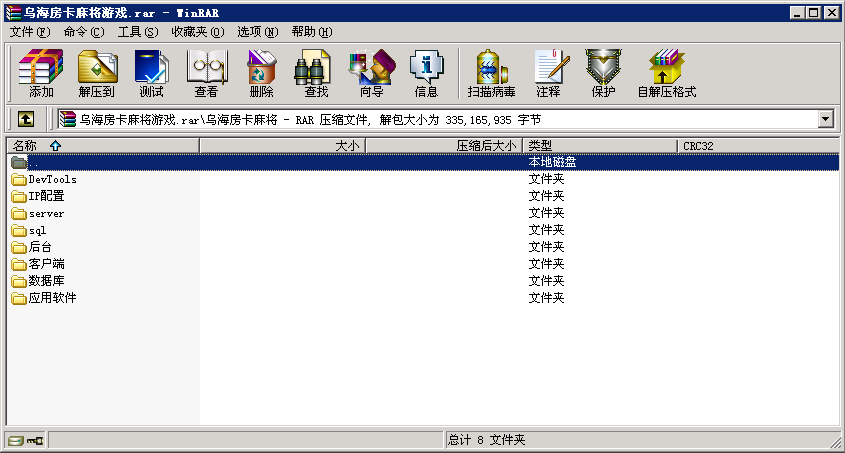Show archive 信息 (Info) icon
This screenshot has width=845, height=453.
pyautogui.click(x=426, y=73)
